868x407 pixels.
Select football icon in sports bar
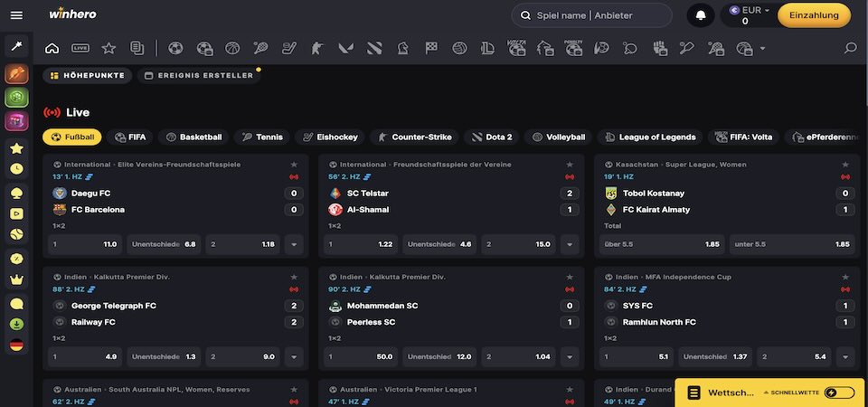(x=176, y=48)
